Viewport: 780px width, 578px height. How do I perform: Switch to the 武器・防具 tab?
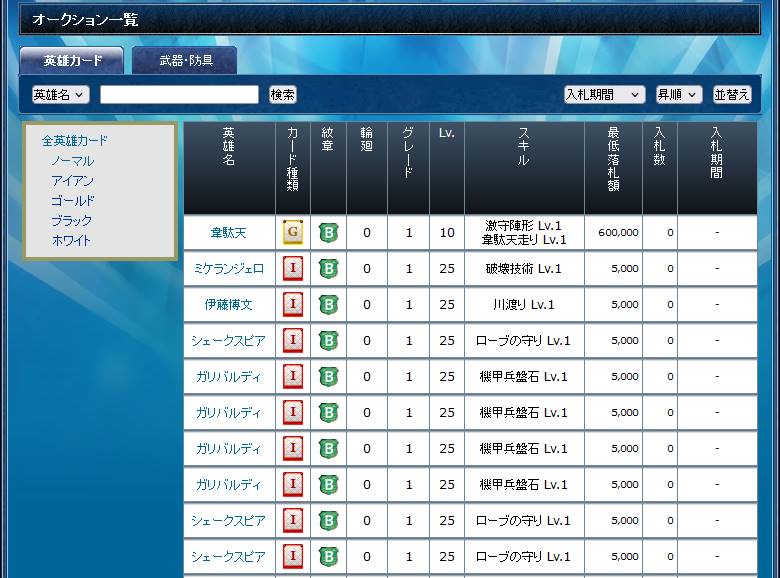(x=185, y=61)
